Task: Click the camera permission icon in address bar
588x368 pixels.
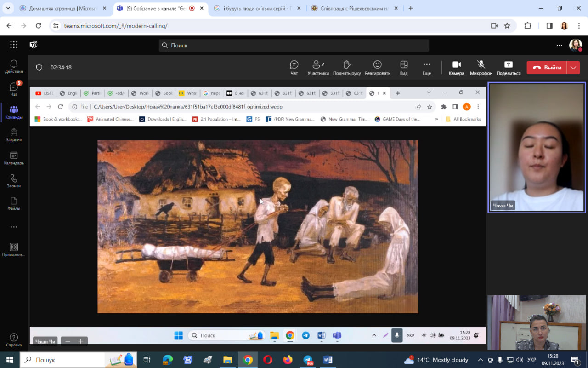Action: tap(494, 26)
